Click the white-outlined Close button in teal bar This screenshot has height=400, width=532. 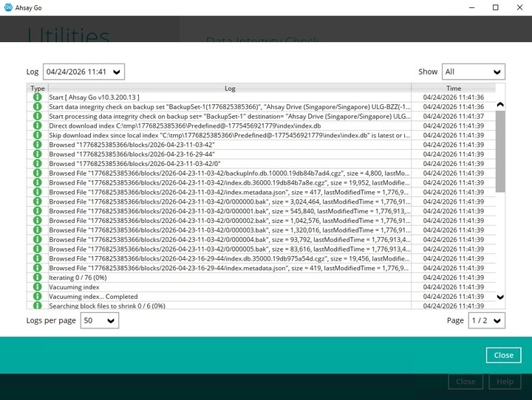[503, 355]
